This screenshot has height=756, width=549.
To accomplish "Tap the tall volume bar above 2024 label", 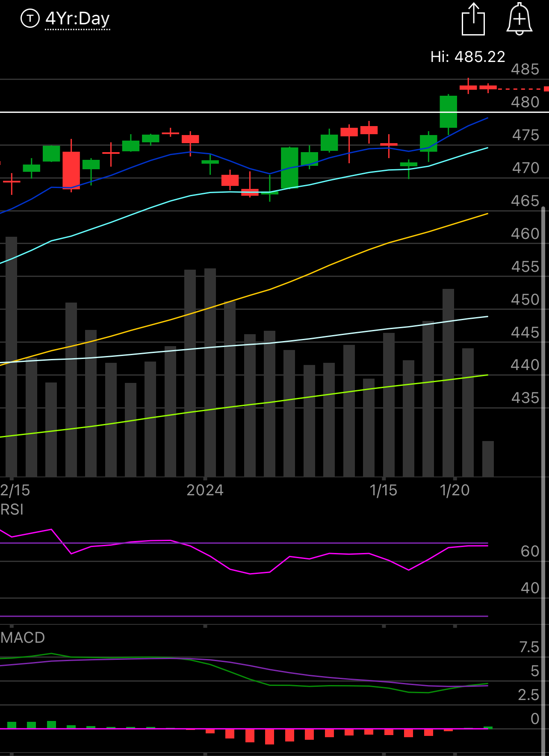I will coord(210,372).
